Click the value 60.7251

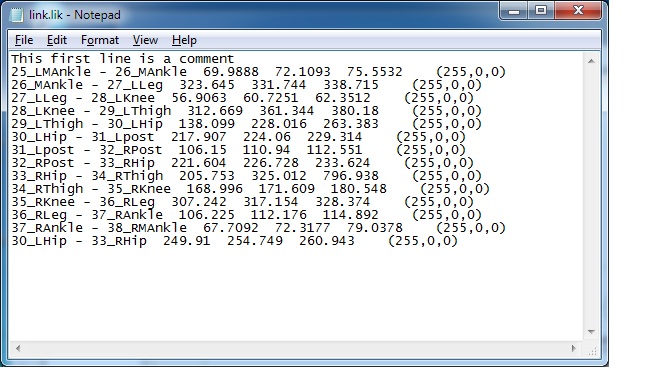pyautogui.click(x=271, y=98)
